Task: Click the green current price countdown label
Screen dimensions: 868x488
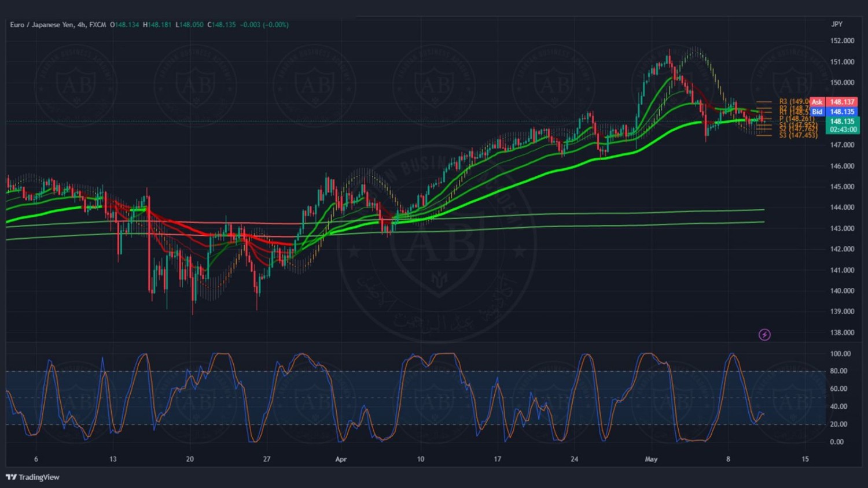Action: coord(842,125)
